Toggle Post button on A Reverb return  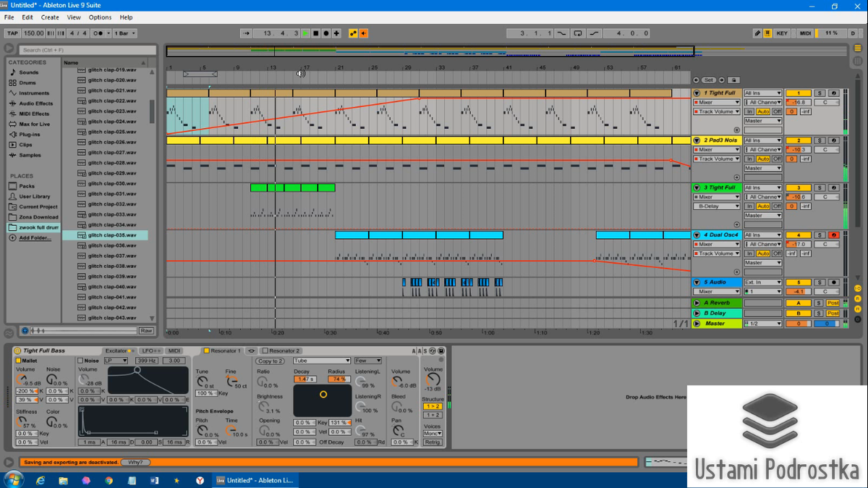(833, 303)
